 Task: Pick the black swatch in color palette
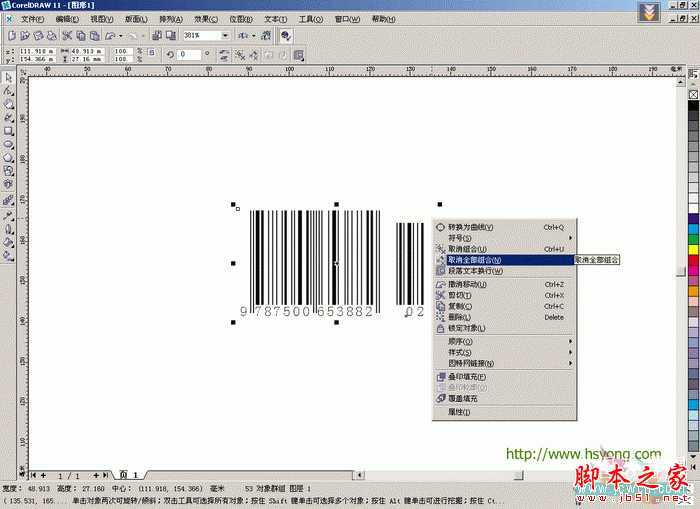click(693, 106)
